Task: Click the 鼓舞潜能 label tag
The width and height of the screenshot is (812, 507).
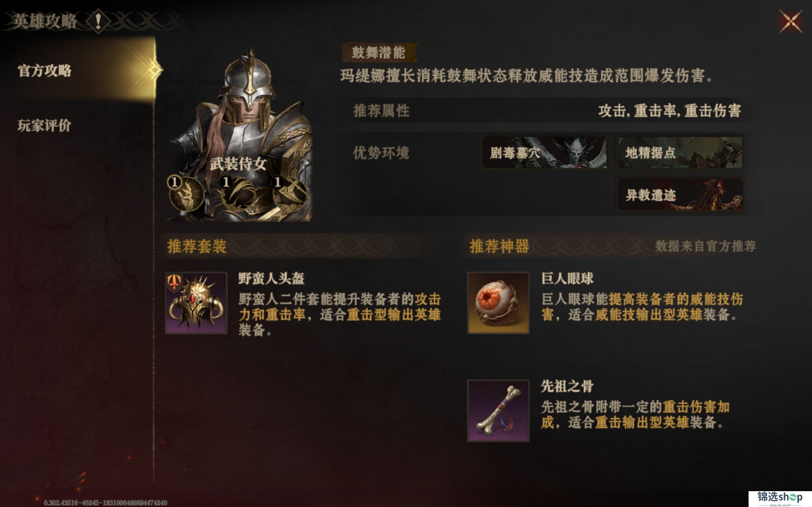Action: pyautogui.click(x=379, y=52)
